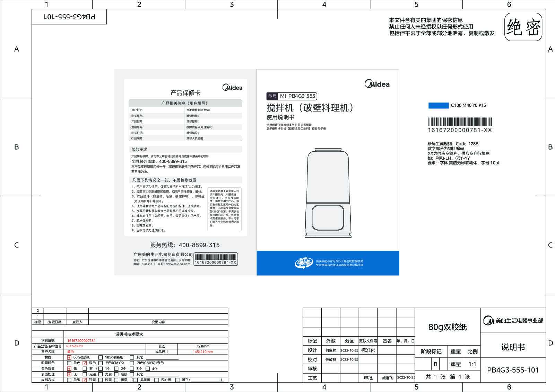Click the model label MJ-PB4G3-555

tap(292, 96)
